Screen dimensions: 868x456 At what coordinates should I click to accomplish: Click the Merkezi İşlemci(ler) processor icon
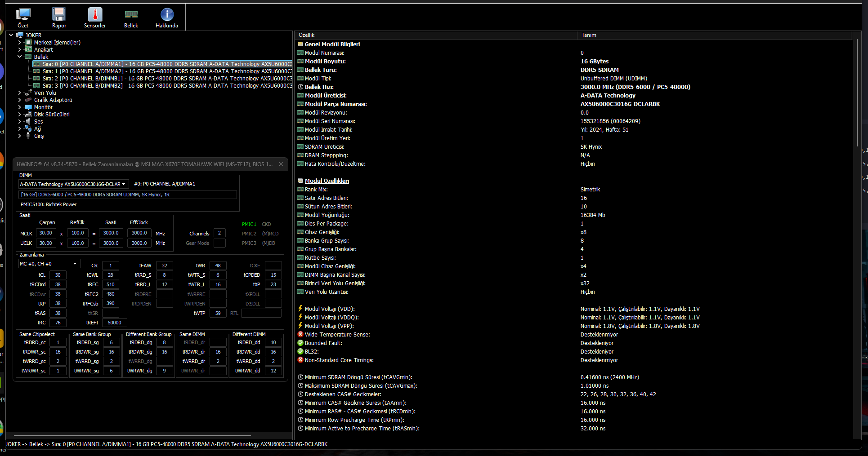click(x=28, y=42)
